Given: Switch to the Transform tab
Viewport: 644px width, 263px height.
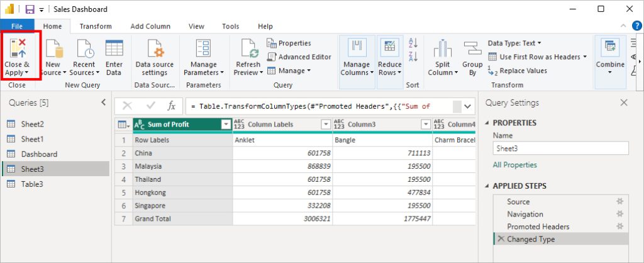Looking at the screenshot, I should (96, 26).
